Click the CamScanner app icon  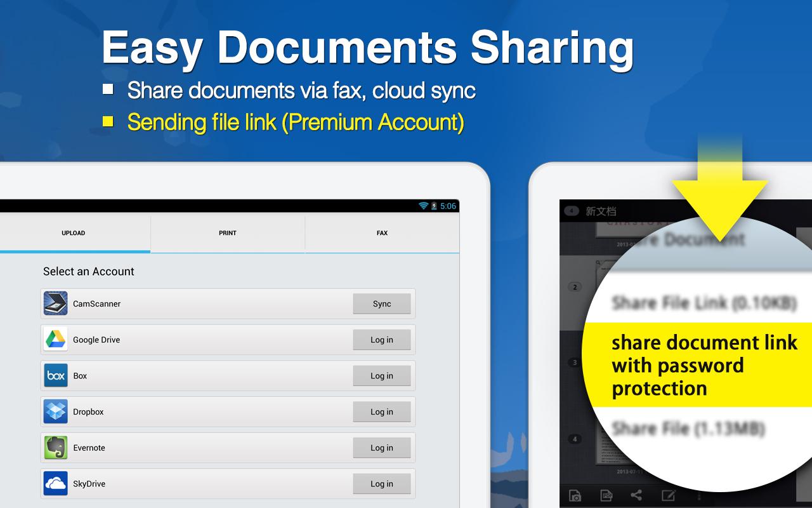click(56, 304)
